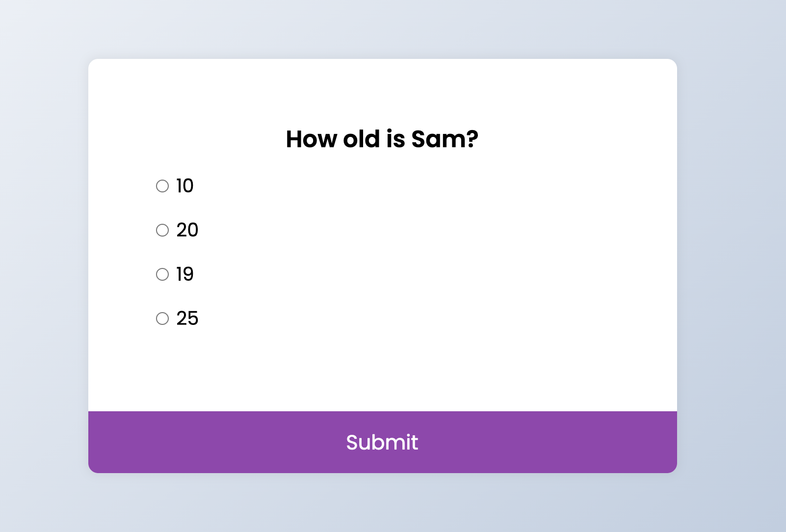786x532 pixels.
Task: Submit the quiz answer using purple bar
Action: coord(383,442)
